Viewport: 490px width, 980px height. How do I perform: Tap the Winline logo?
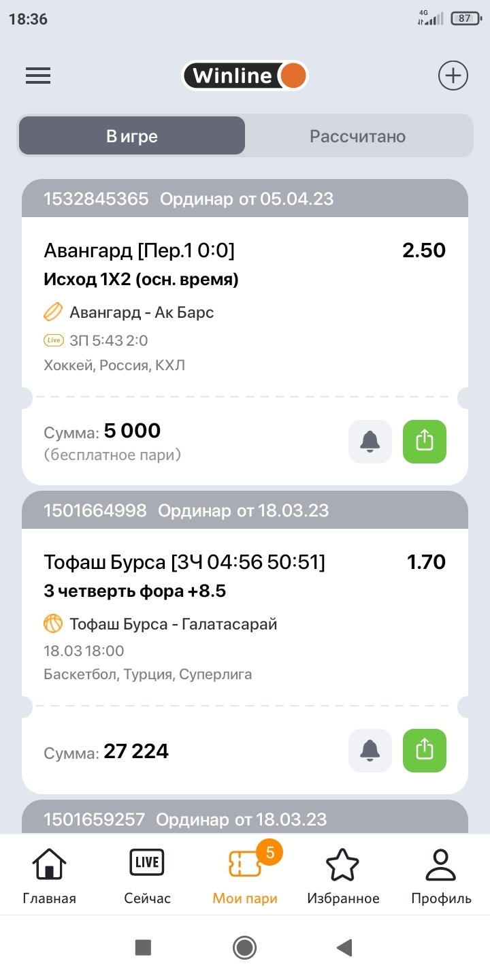tap(245, 76)
